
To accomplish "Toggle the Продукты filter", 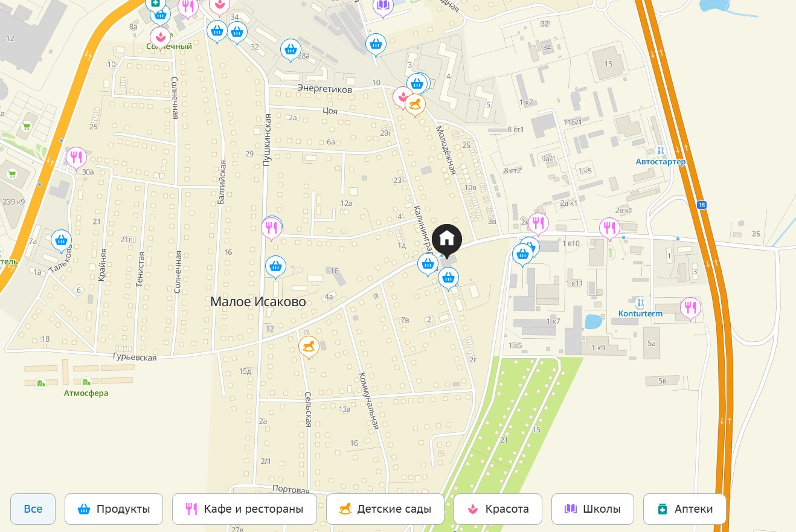I will [x=114, y=509].
